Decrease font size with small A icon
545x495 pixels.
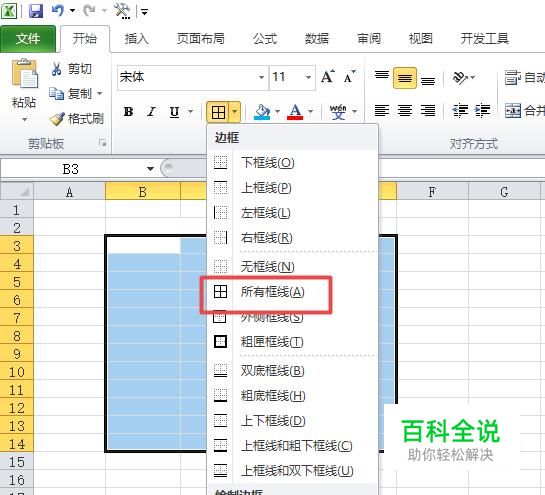tap(349, 77)
